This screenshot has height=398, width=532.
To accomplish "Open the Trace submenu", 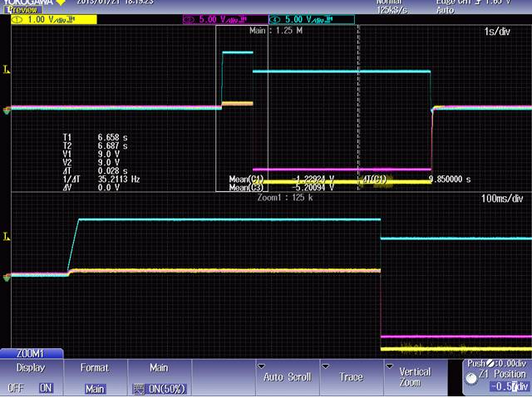I will click(351, 377).
